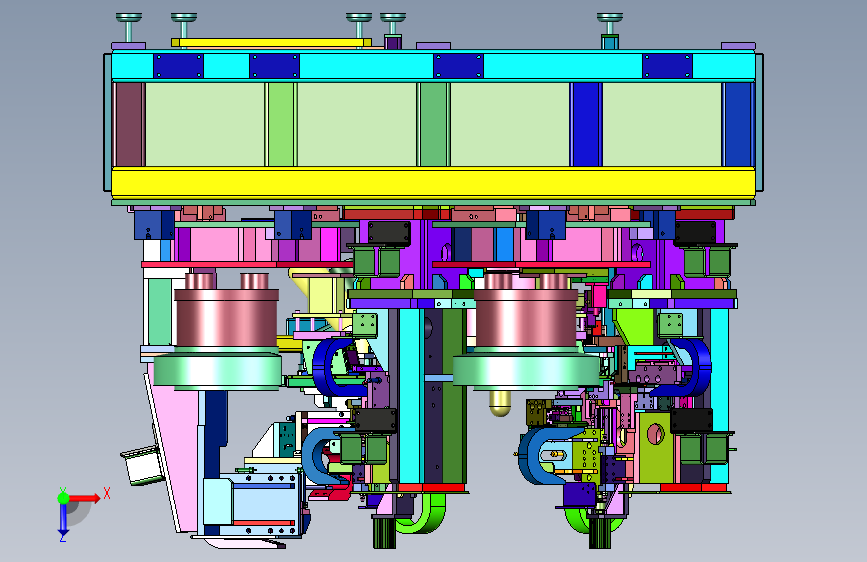The width and height of the screenshot is (867, 562).
Task: Select the maroon panel at frame's left end
Action: [x=129, y=124]
